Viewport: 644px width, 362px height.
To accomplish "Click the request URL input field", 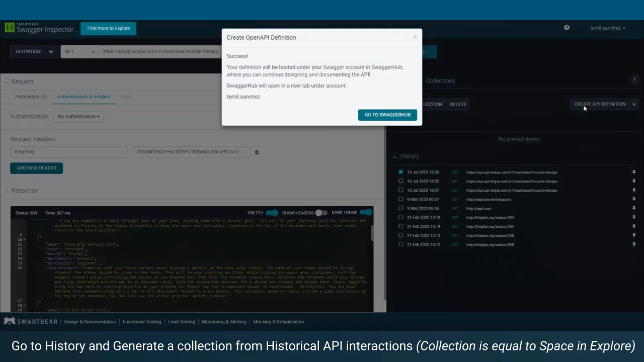I will [x=161, y=51].
